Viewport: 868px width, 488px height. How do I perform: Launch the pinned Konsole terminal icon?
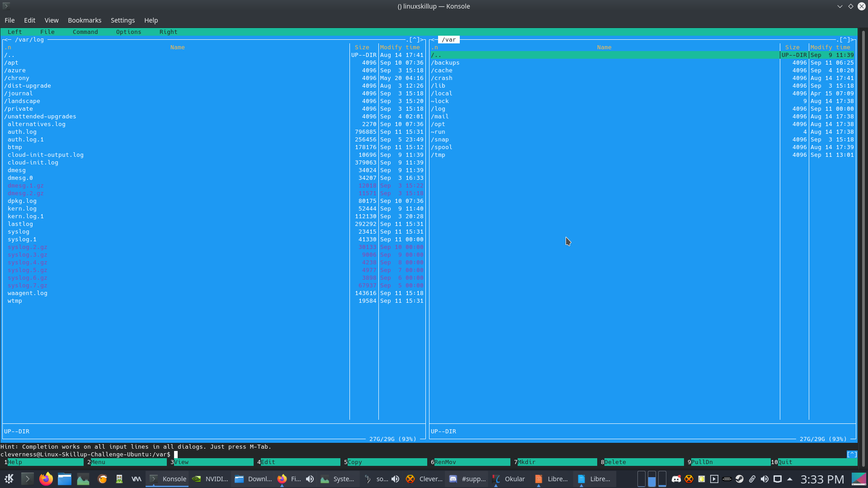[27, 479]
